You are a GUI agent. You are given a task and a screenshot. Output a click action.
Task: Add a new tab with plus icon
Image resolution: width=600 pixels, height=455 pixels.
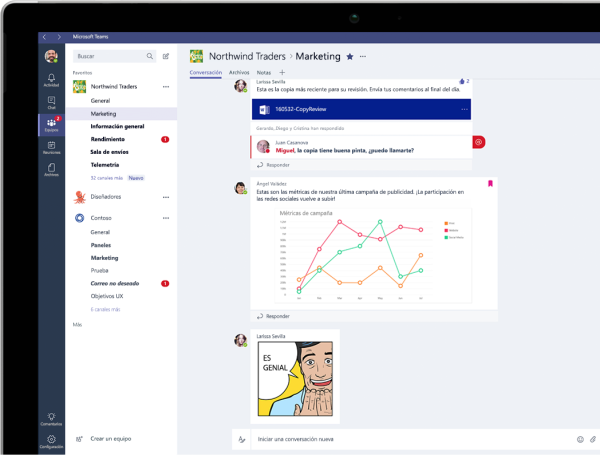282,72
